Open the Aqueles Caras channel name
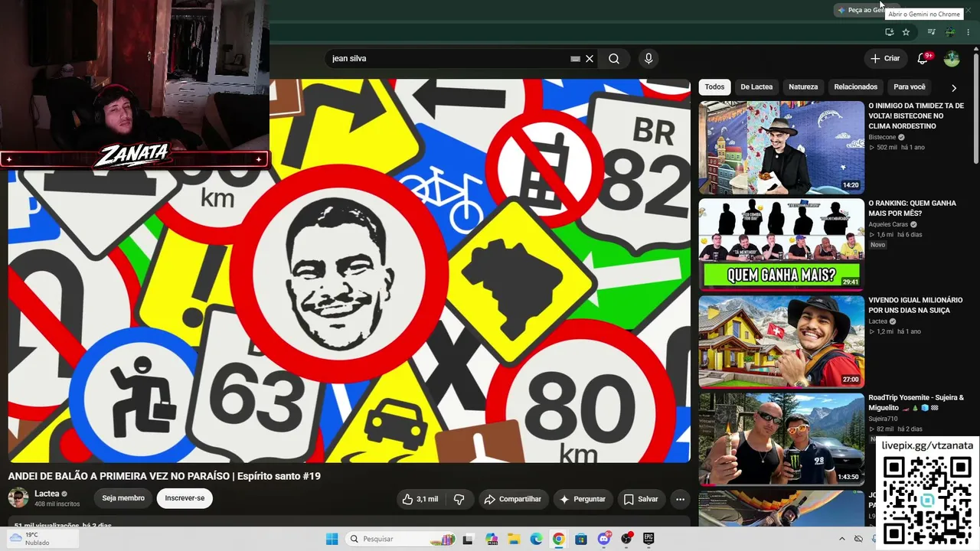This screenshot has width=980, height=551. [888, 225]
